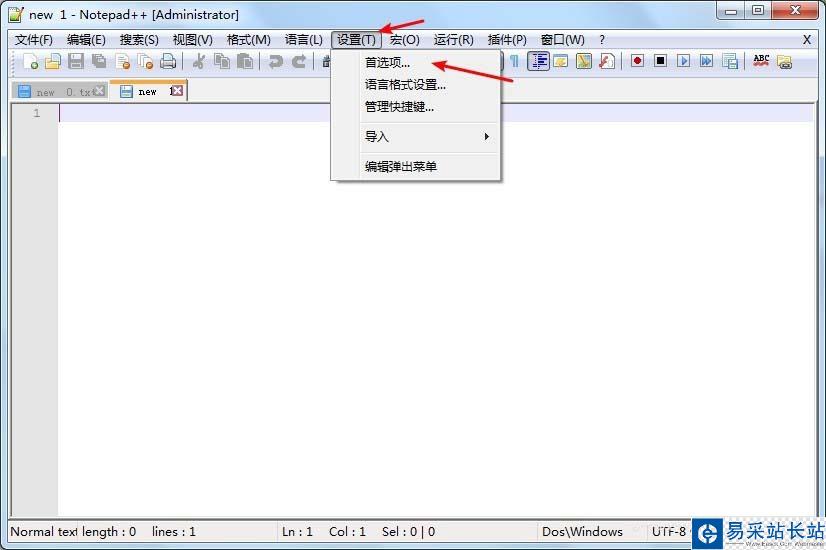Click the UTF-8 encoding status entry
This screenshot has width=826, height=550.
[x=668, y=532]
